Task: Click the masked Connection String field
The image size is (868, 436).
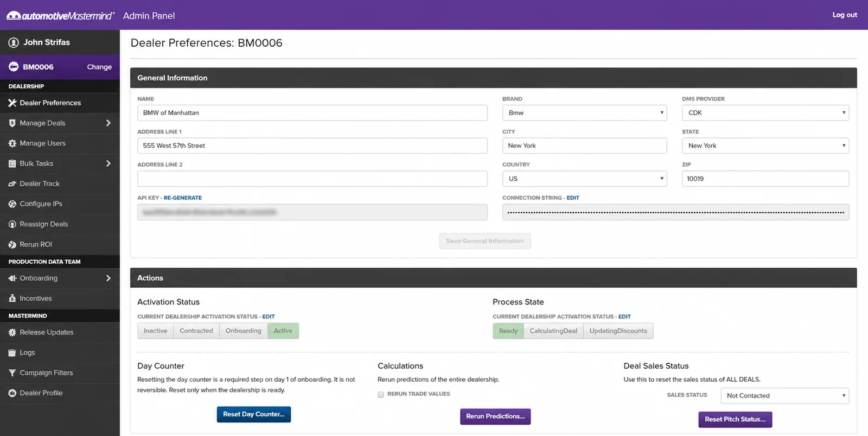Action: [675, 212]
